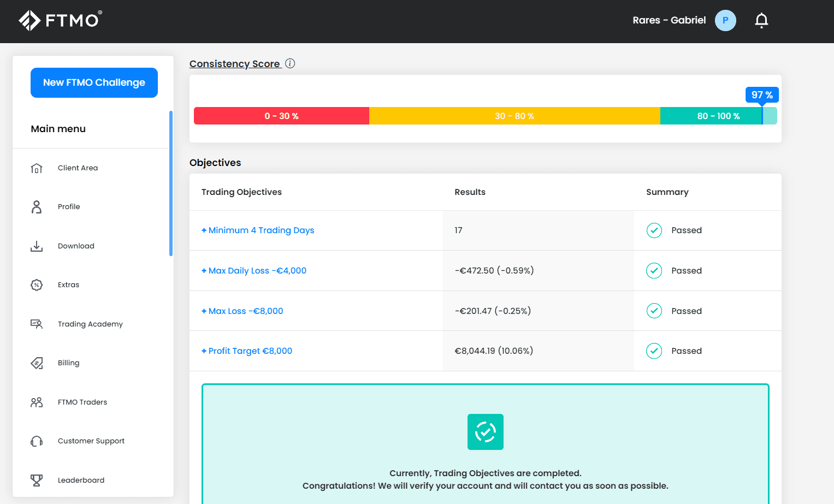Open Trading Academy menu item
This screenshot has width=834, height=504.
tap(90, 324)
